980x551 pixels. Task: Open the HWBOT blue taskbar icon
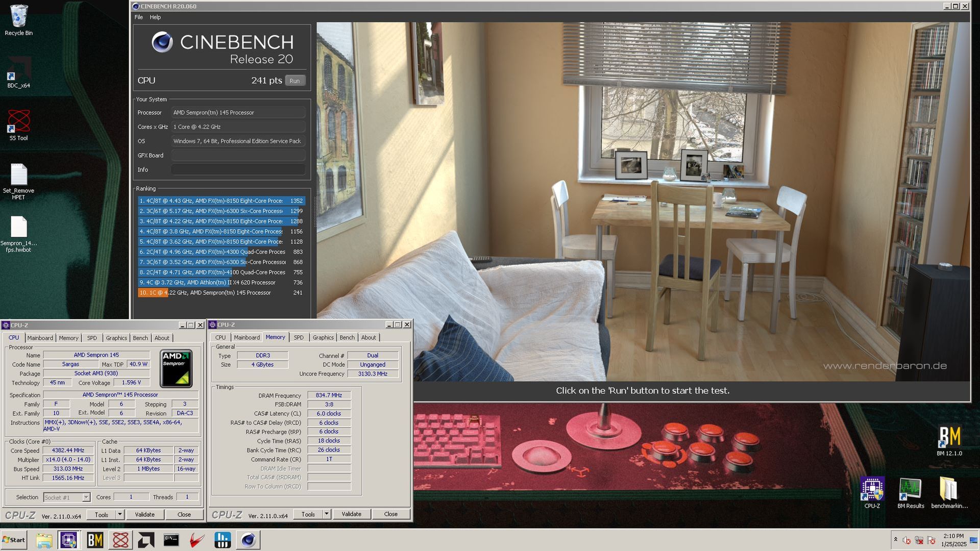pyautogui.click(x=223, y=540)
